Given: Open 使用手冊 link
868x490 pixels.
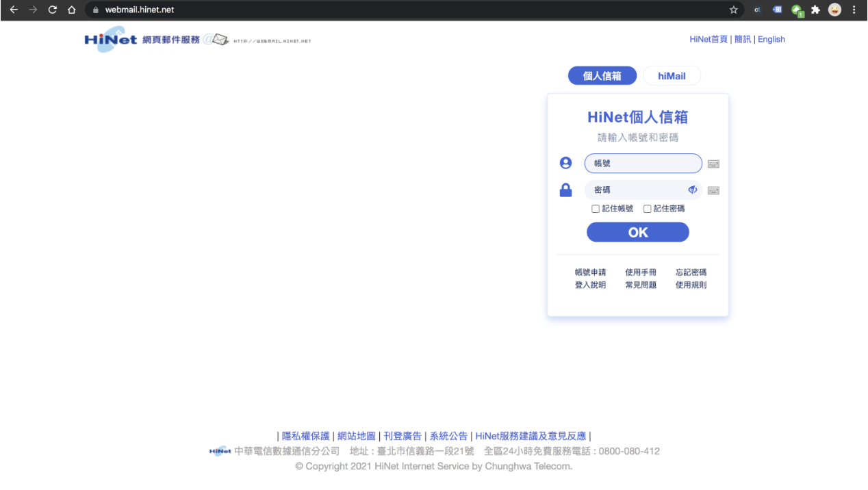Looking at the screenshot, I should (641, 272).
